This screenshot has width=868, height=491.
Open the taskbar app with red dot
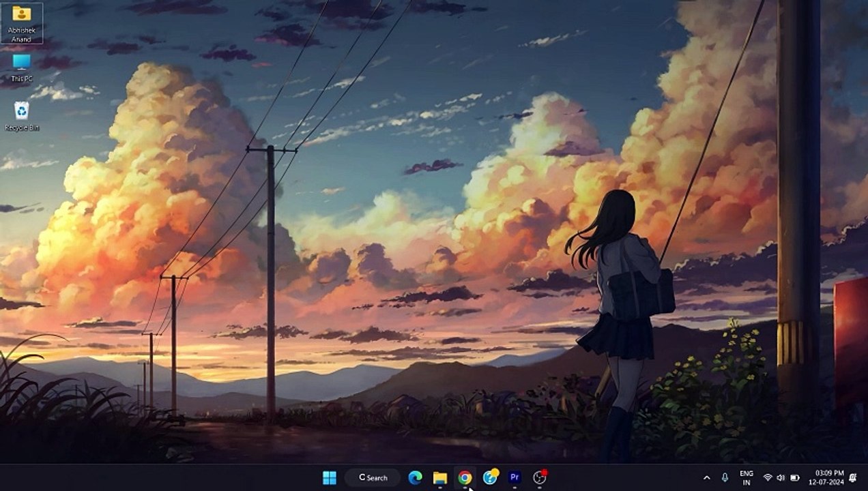click(x=540, y=477)
